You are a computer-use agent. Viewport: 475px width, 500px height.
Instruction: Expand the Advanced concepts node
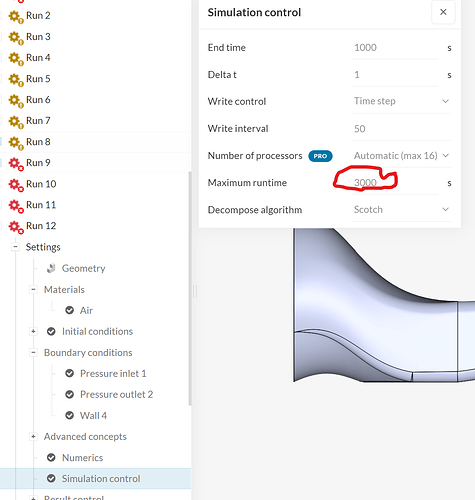pyautogui.click(x=33, y=437)
